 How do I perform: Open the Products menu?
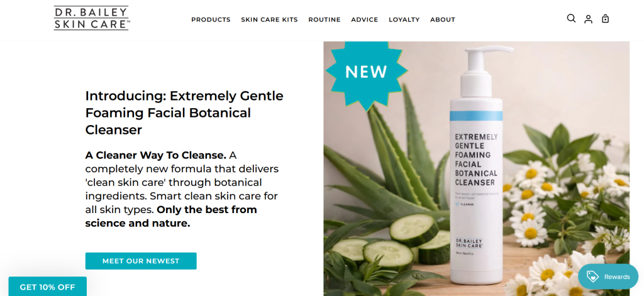pos(211,19)
